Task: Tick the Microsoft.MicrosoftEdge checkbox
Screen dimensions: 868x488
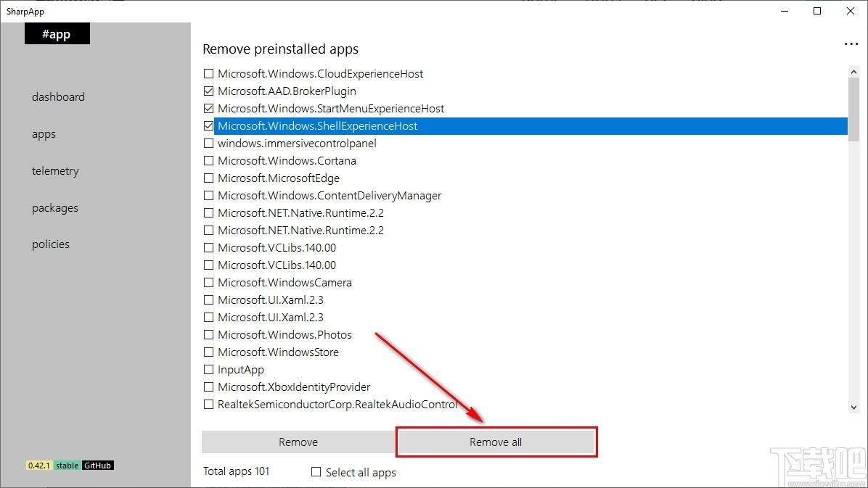Action: click(x=209, y=178)
